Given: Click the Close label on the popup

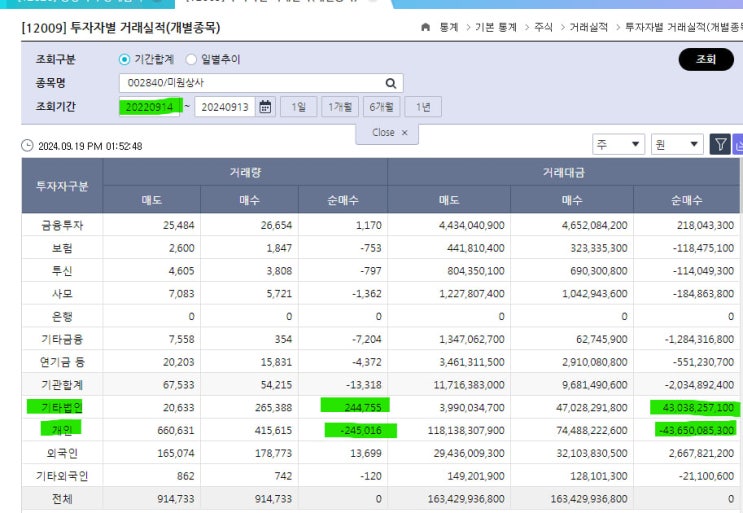Looking at the screenshot, I should tap(383, 133).
